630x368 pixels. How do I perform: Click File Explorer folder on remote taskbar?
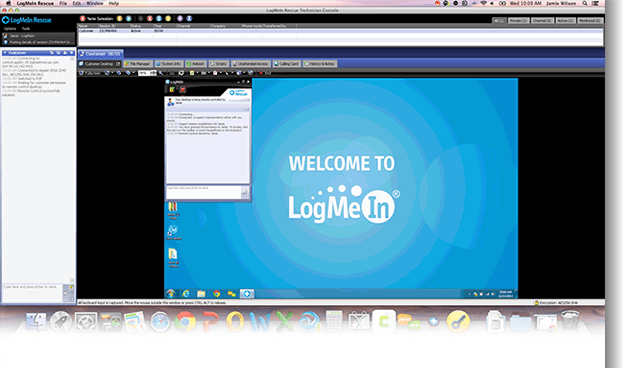[201, 294]
